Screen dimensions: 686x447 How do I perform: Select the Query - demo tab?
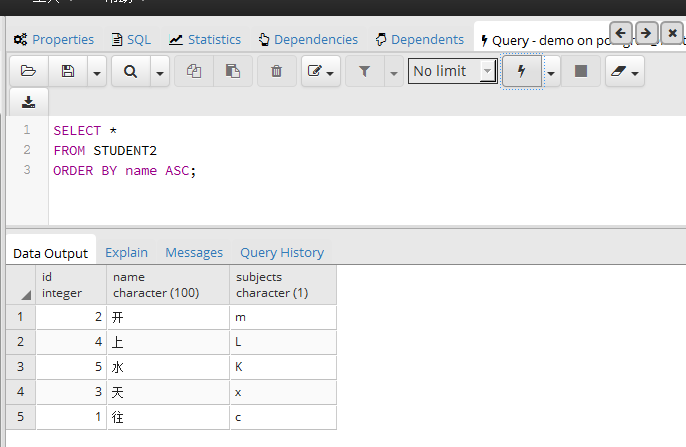[542, 40]
